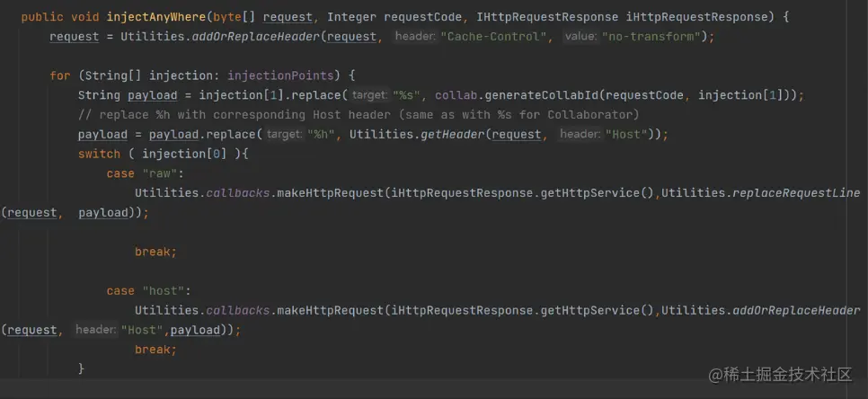
Task: Place cursor on the switch keyword
Action: click(99, 154)
